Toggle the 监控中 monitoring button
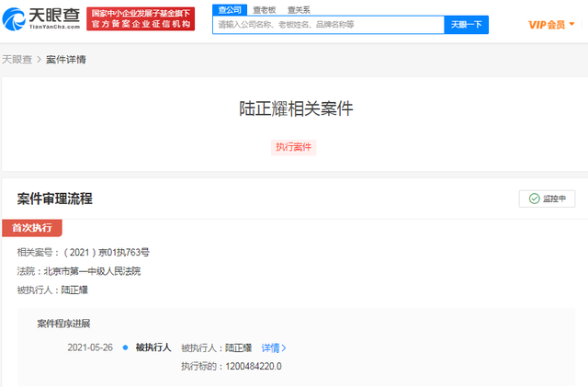 tap(547, 199)
